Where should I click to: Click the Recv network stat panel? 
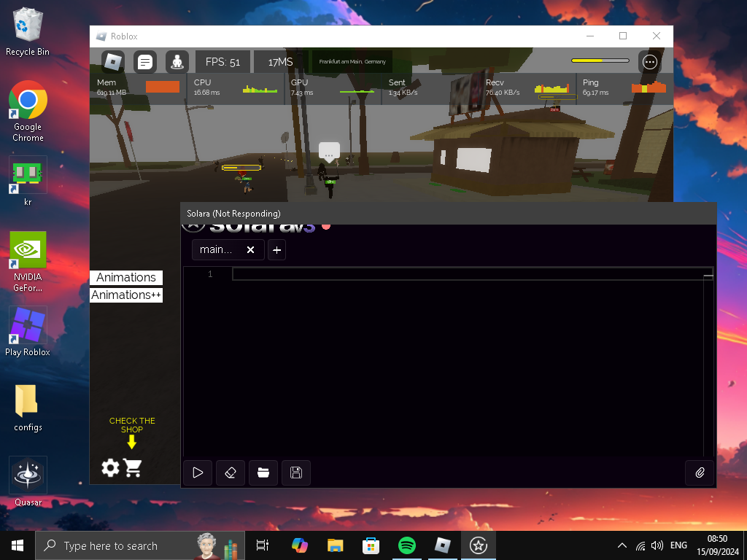pos(527,87)
